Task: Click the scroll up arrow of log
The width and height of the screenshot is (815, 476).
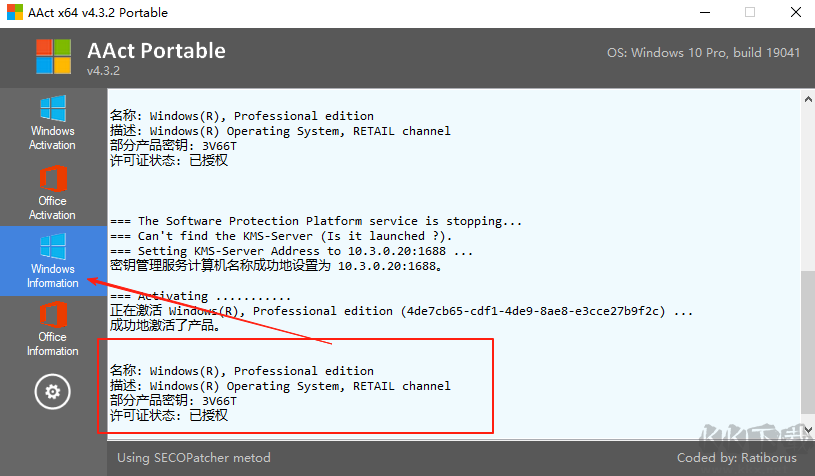Action: tap(808, 99)
